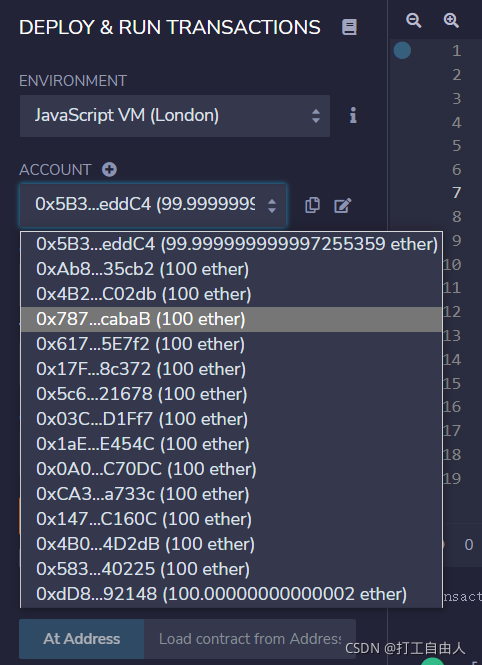
Task: Select account 0x617...5E7f2 option
Action: tap(231, 344)
